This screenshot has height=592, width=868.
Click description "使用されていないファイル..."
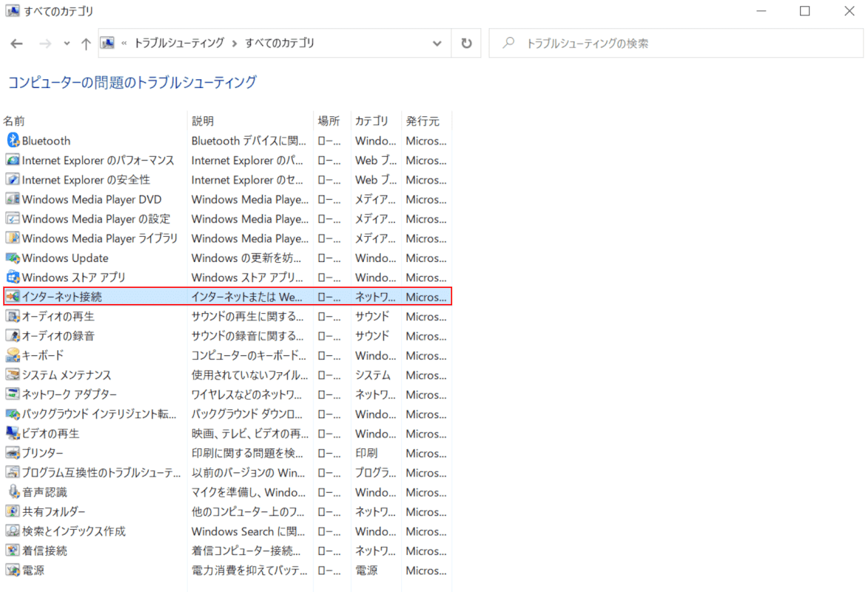click(x=249, y=375)
